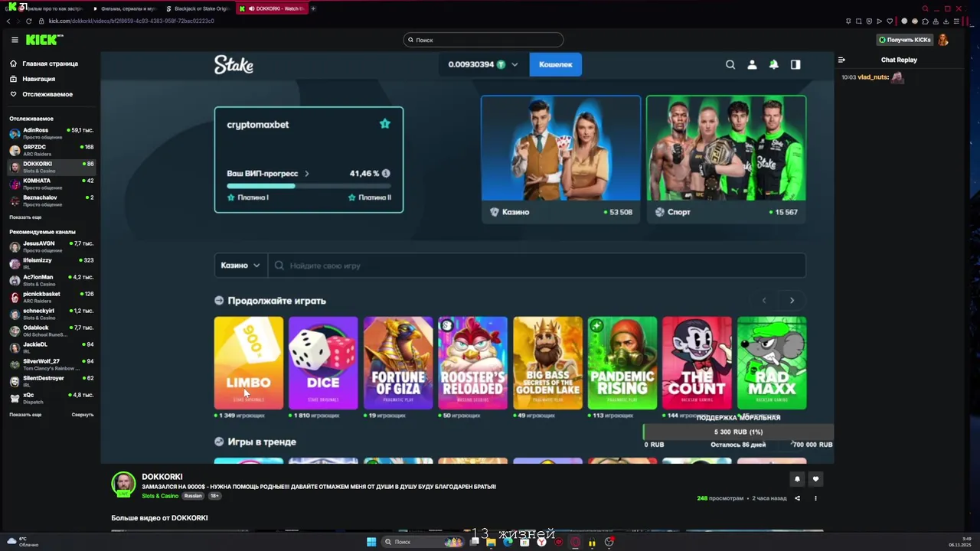Screen dimensions: 980x551
Task: Click the notification bell under the video
Action: click(797, 479)
